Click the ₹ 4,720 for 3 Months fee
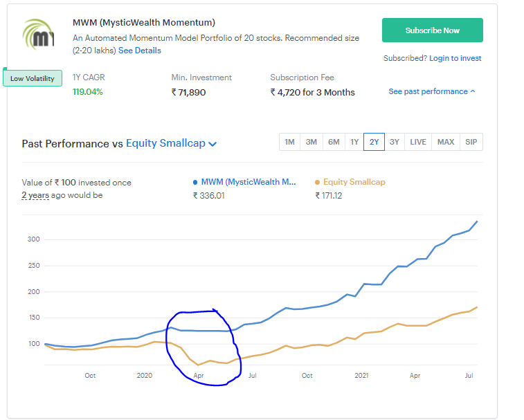 tap(312, 92)
